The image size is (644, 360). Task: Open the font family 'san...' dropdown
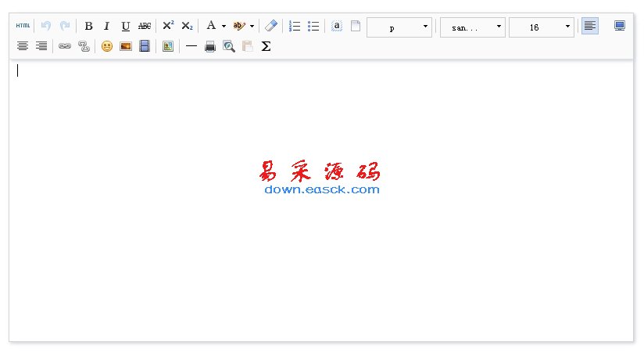click(472, 27)
